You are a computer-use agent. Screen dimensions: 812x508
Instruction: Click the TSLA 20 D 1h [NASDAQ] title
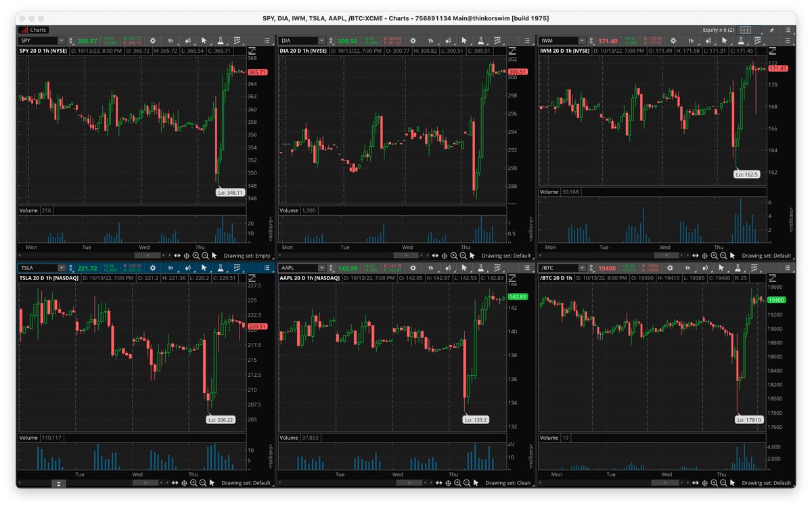pos(49,278)
